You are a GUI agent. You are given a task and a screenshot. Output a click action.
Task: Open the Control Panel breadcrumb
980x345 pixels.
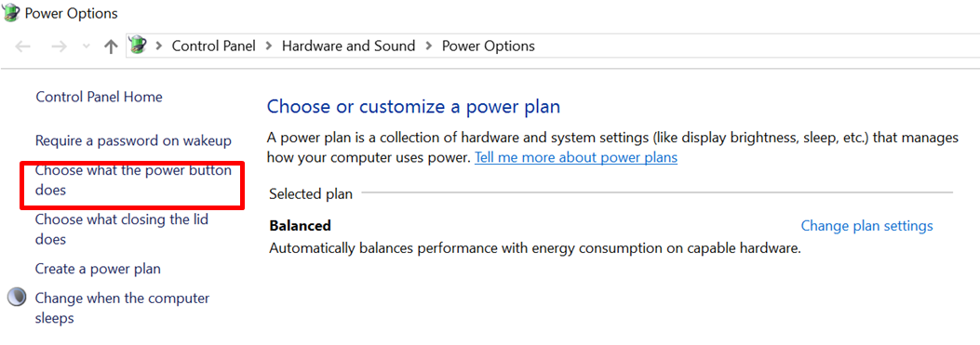[214, 46]
